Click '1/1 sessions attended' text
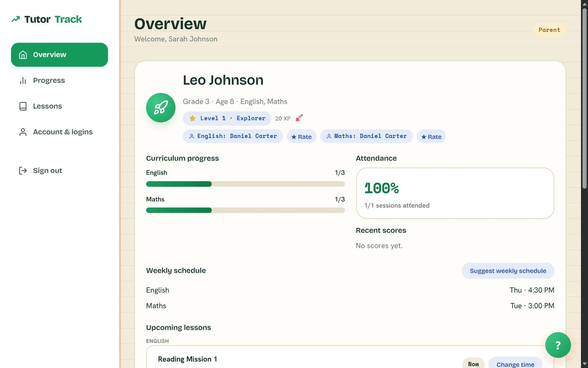The image size is (588, 368). point(397,205)
